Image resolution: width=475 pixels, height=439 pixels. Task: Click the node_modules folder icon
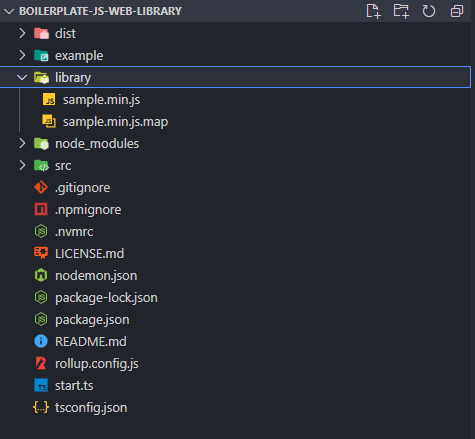coord(41,143)
